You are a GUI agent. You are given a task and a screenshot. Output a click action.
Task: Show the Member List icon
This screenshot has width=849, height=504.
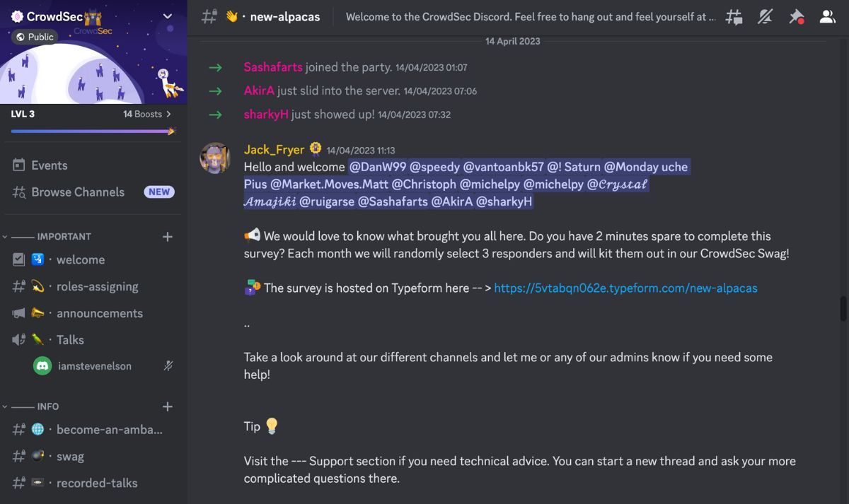(x=827, y=17)
